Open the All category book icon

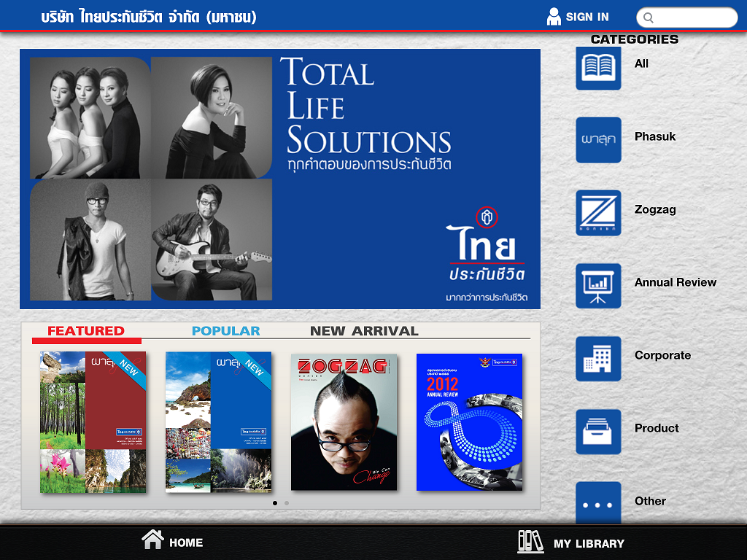click(x=598, y=68)
